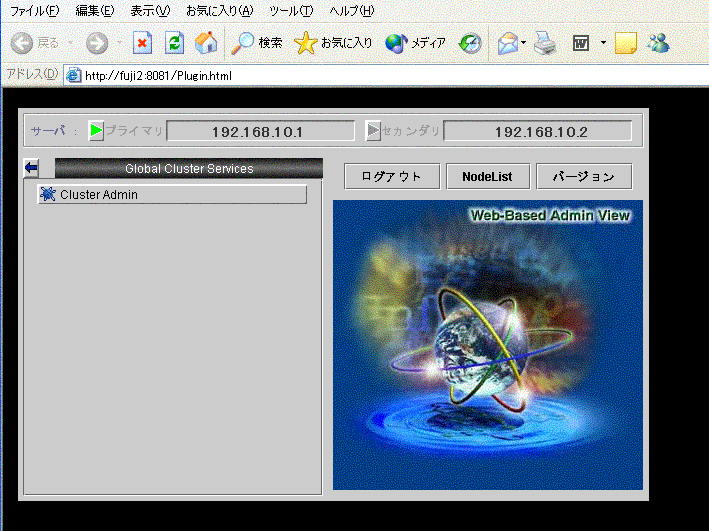Screen dimensions: 709x531
Task: Open the ヘルプ(H) menu
Action: [x=352, y=11]
